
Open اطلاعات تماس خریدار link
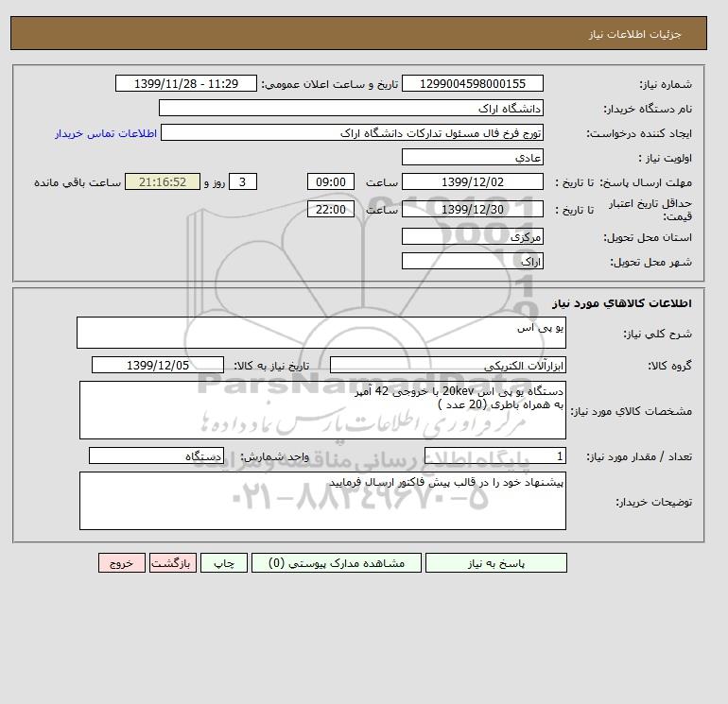coord(106,133)
